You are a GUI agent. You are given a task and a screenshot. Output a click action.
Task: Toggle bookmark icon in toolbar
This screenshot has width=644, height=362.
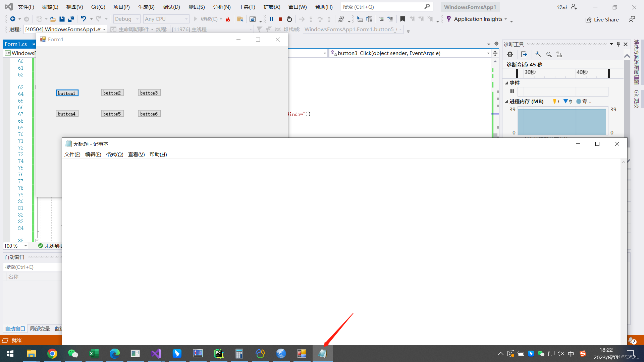[x=402, y=19]
